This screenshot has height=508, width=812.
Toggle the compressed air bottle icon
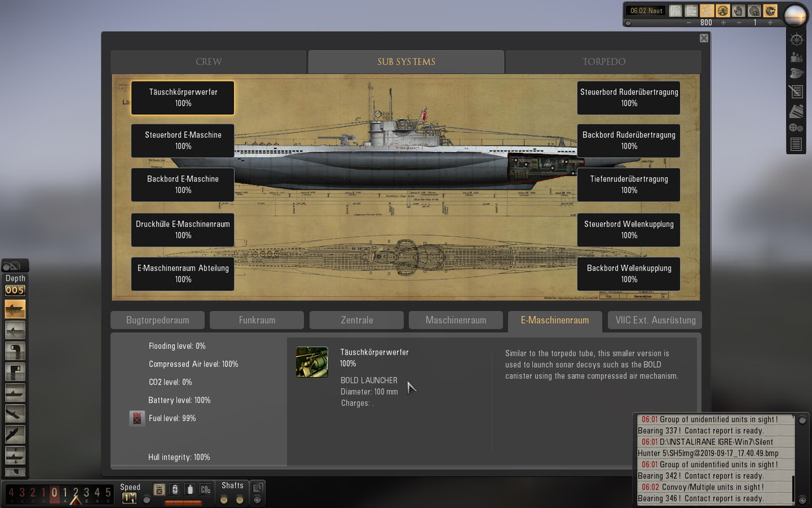tap(190, 490)
